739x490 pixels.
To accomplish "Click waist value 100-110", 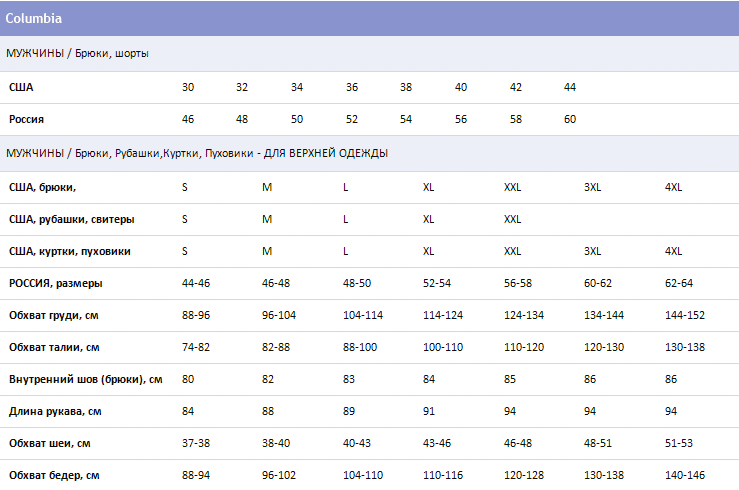I will pyautogui.click(x=443, y=348).
